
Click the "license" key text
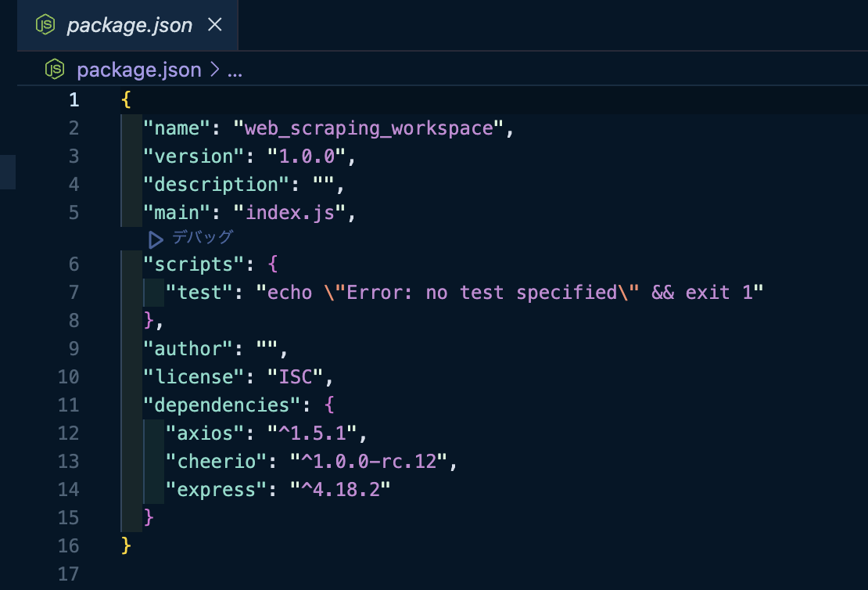(x=193, y=377)
